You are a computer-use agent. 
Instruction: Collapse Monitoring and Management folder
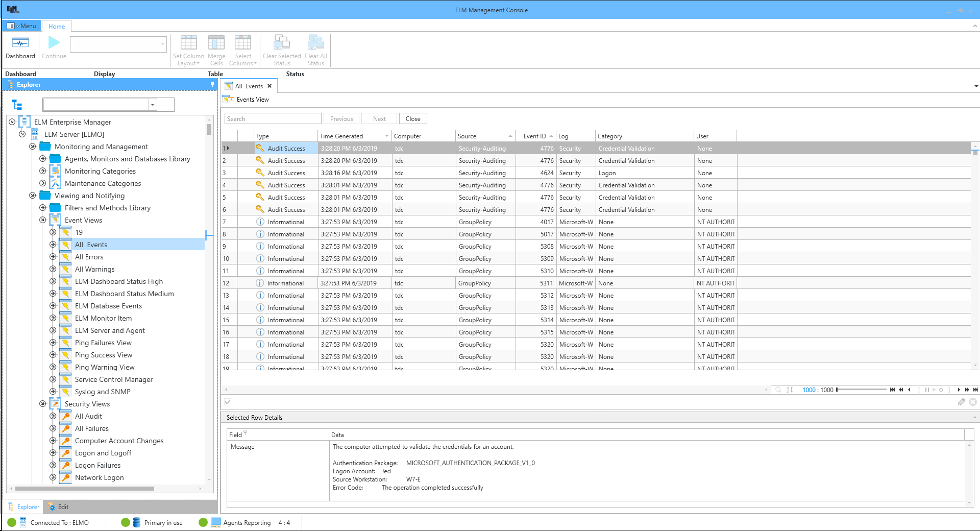(x=32, y=147)
